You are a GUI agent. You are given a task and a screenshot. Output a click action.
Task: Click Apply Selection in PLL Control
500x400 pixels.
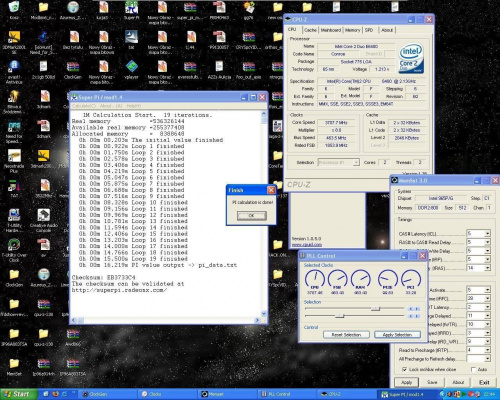click(397, 335)
